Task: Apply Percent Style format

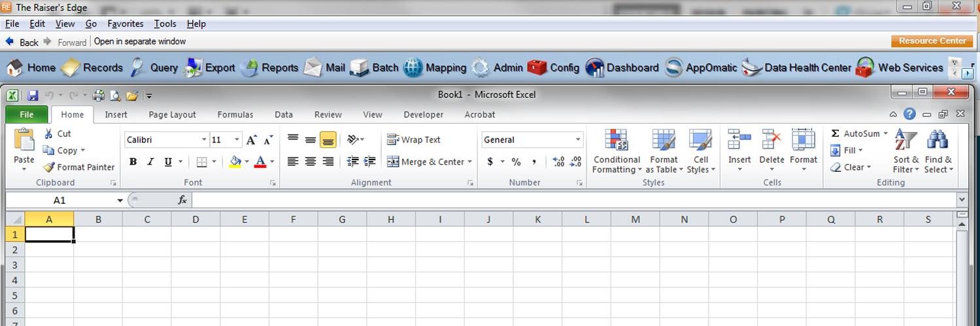Action: click(516, 161)
